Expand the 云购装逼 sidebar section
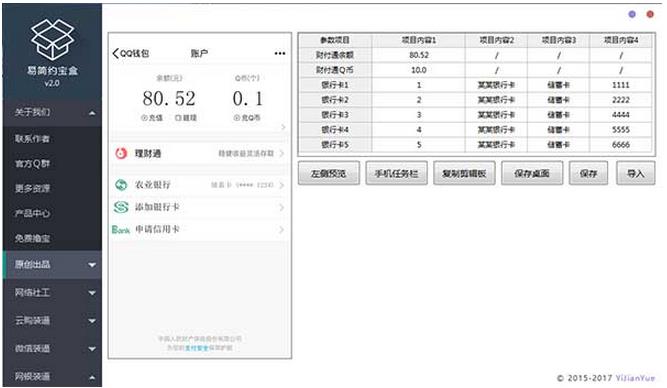Screen dimensions: 667x388 [52, 320]
